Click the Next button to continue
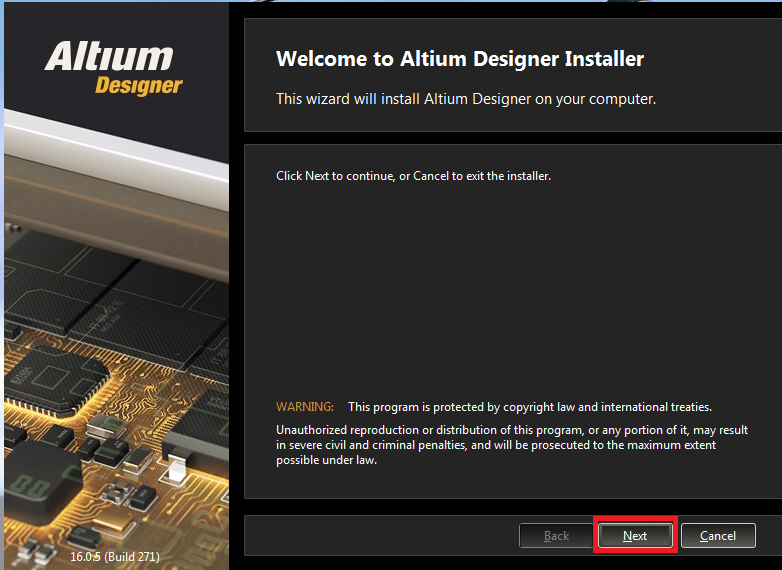The height and width of the screenshot is (570, 782). (635, 536)
